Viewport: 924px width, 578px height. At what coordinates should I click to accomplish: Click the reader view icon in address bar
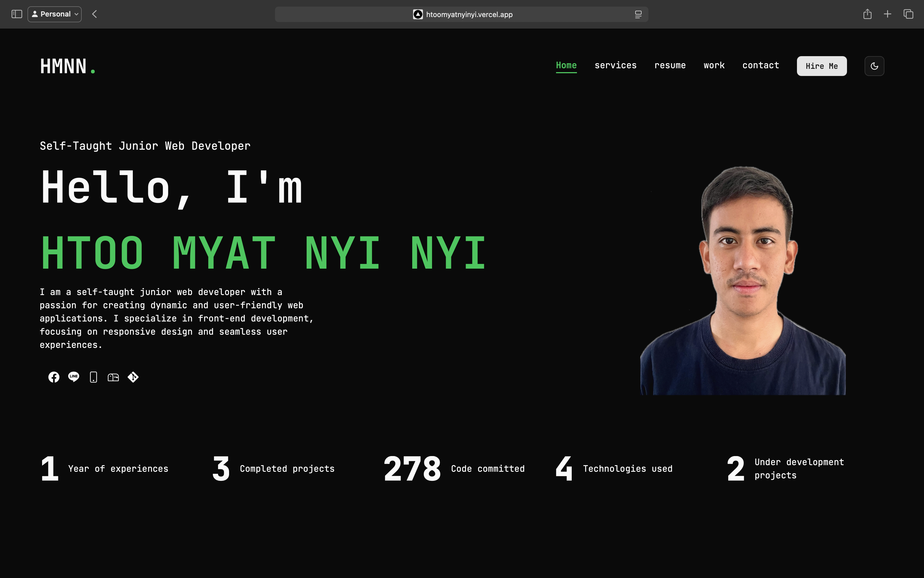[x=638, y=15]
